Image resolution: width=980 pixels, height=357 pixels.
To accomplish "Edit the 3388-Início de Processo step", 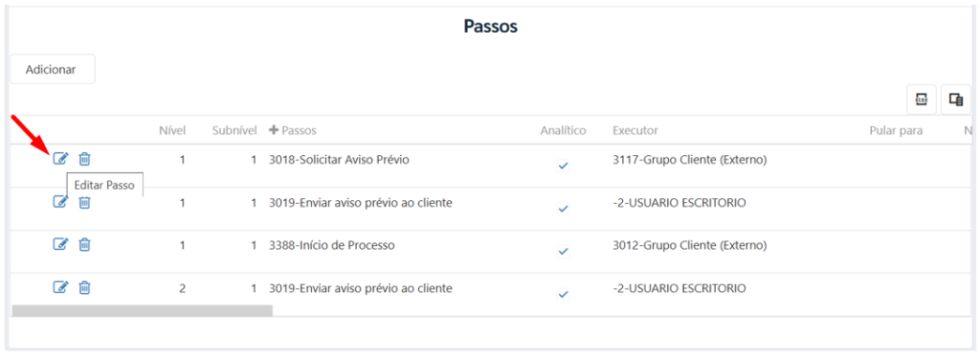I will pyautogui.click(x=60, y=244).
